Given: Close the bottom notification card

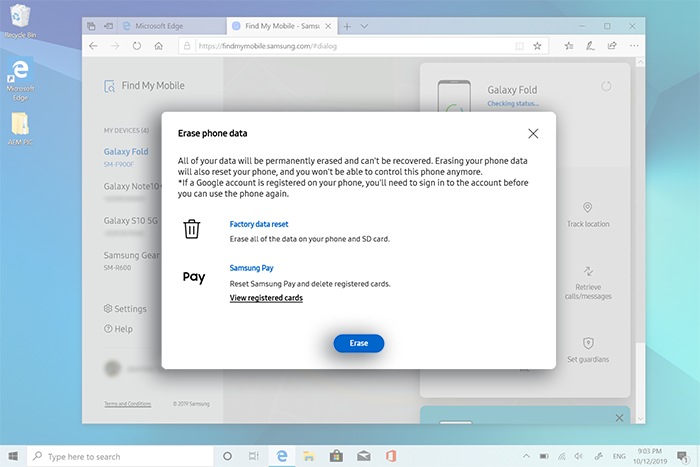Looking at the screenshot, I should click(x=619, y=418).
